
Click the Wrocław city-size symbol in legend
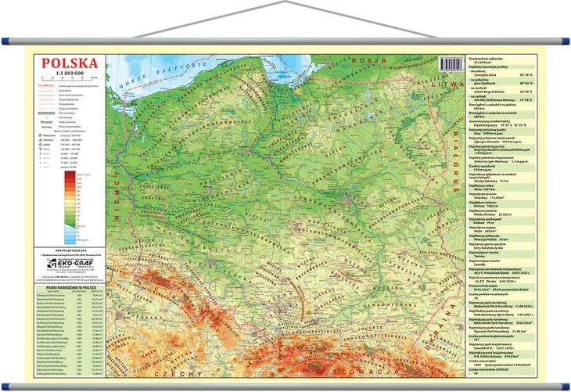coord(40,140)
